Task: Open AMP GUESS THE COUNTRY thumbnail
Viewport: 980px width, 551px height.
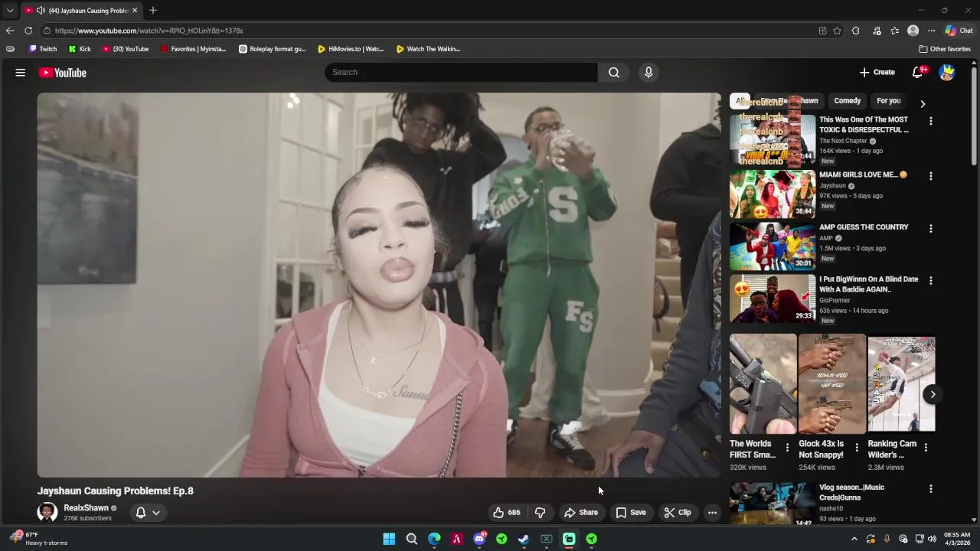Action: (x=773, y=246)
